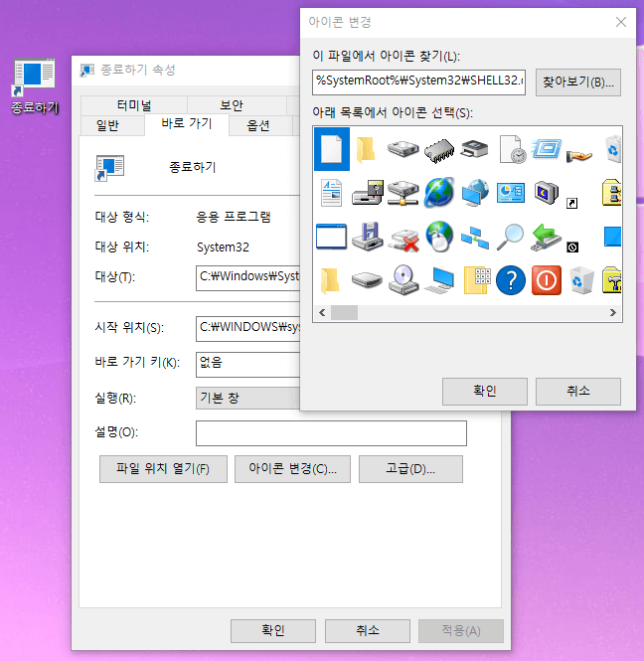Choose the memory chip icon
The image size is (644, 661).
point(439,150)
